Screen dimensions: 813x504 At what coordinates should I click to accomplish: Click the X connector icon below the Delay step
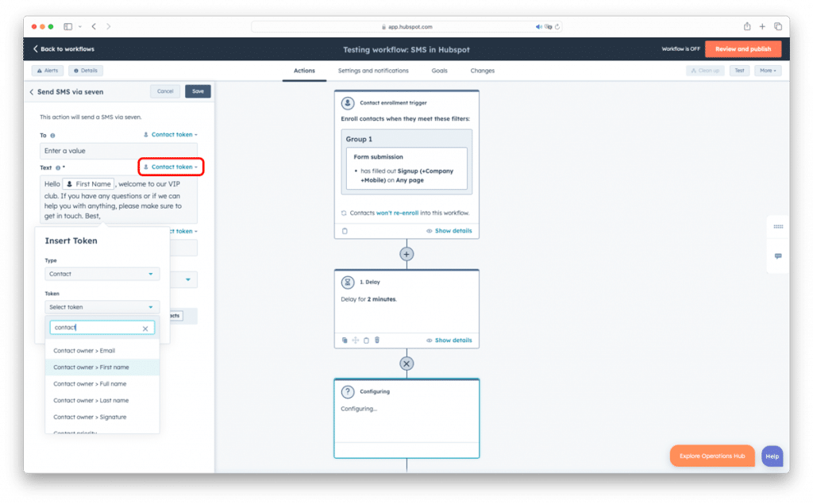click(406, 363)
